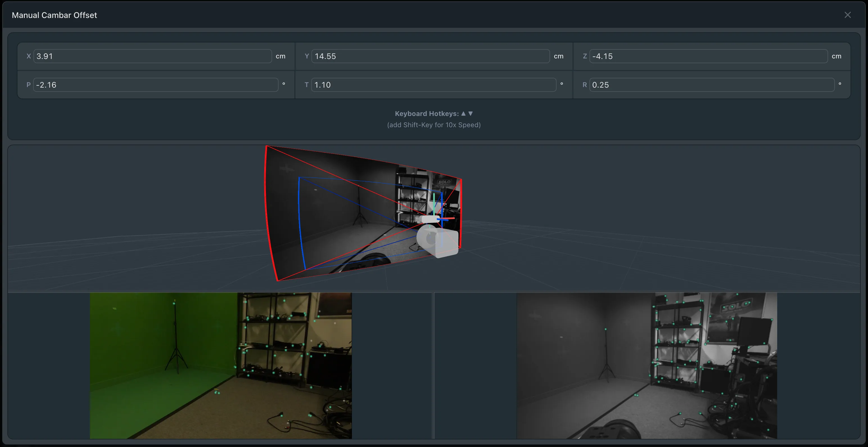This screenshot has height=447, width=868.
Task: Select the small tracker sensor in 3D view
Action: (430, 219)
